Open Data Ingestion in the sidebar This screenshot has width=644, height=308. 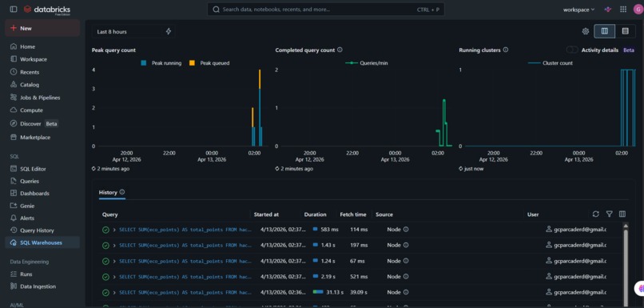click(x=42, y=286)
